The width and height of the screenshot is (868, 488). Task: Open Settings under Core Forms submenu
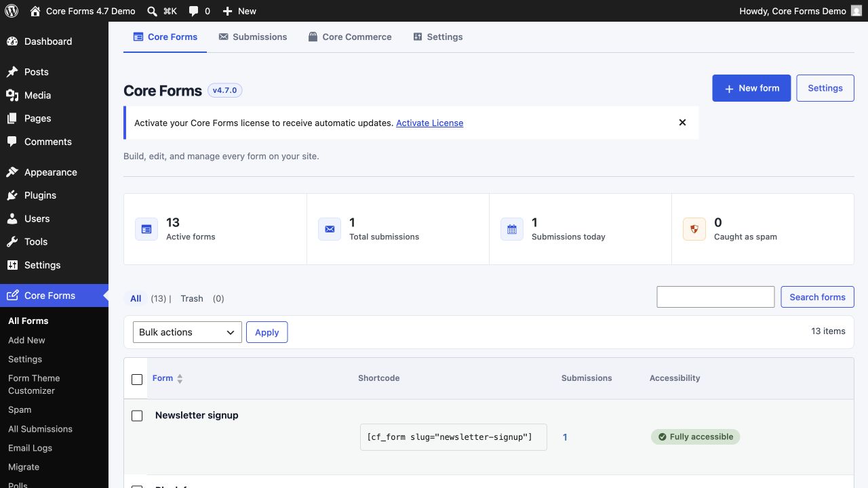(25, 359)
